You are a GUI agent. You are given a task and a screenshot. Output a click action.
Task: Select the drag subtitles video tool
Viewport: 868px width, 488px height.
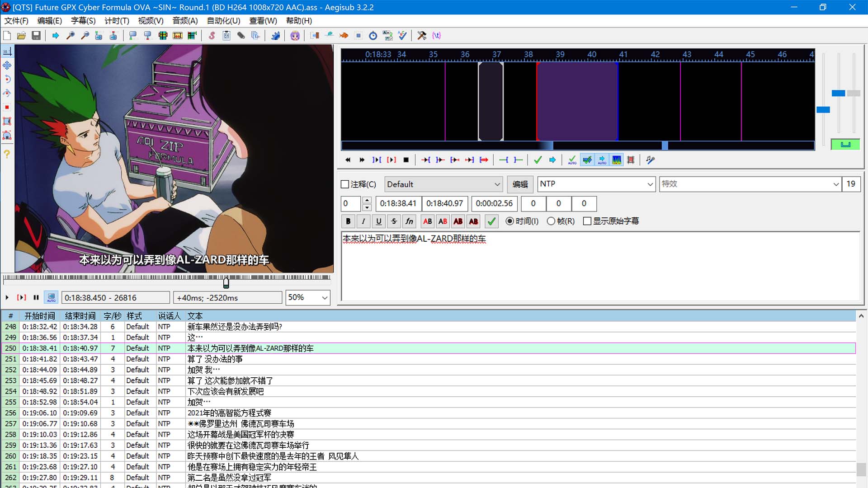(x=7, y=66)
